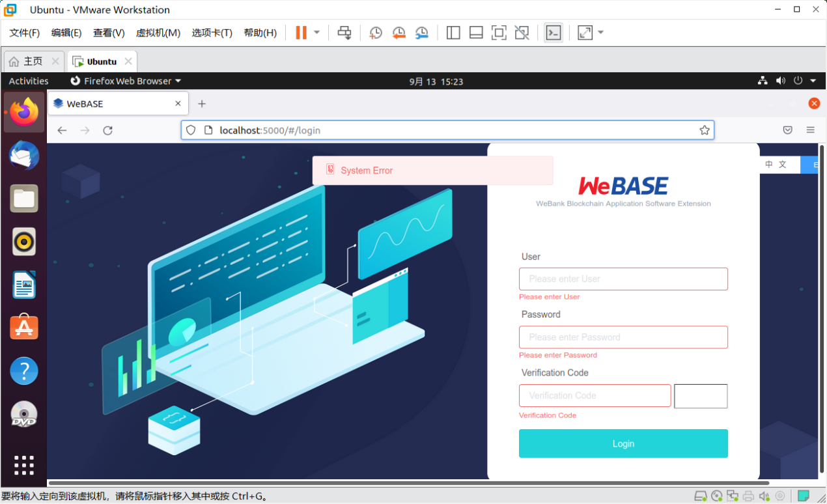Click the CD/DVD device icon in the status bar
This screenshot has height=504, width=827.
pos(716,496)
